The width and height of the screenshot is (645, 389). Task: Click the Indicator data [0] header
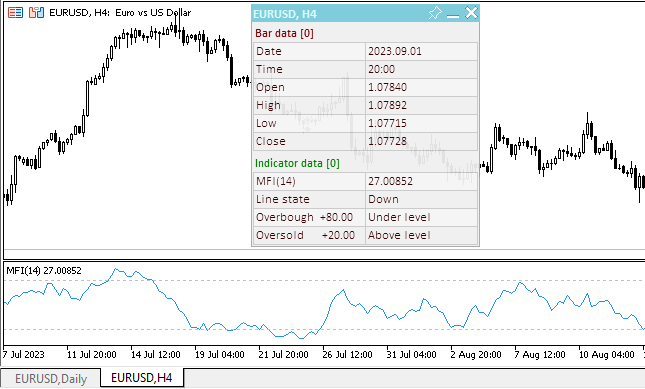click(297, 163)
